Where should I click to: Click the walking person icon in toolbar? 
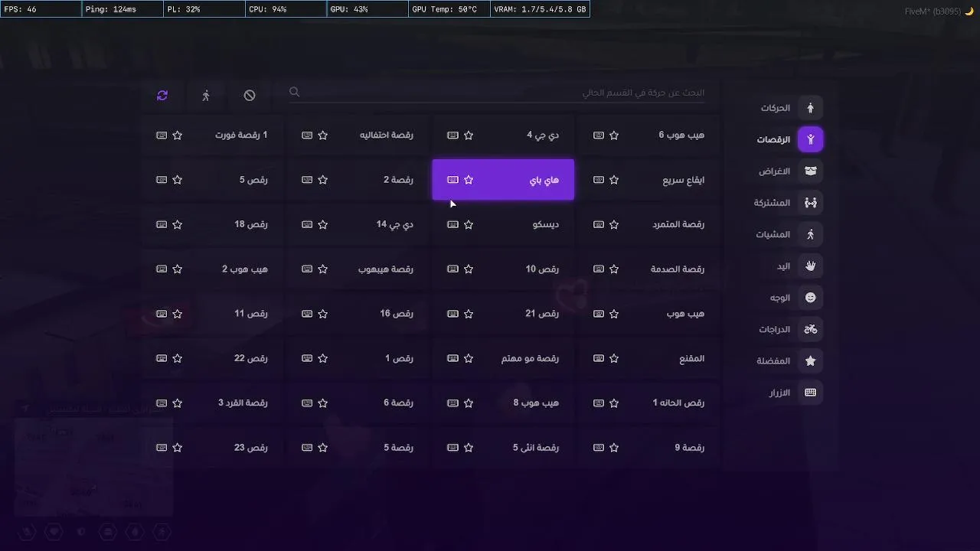click(206, 96)
